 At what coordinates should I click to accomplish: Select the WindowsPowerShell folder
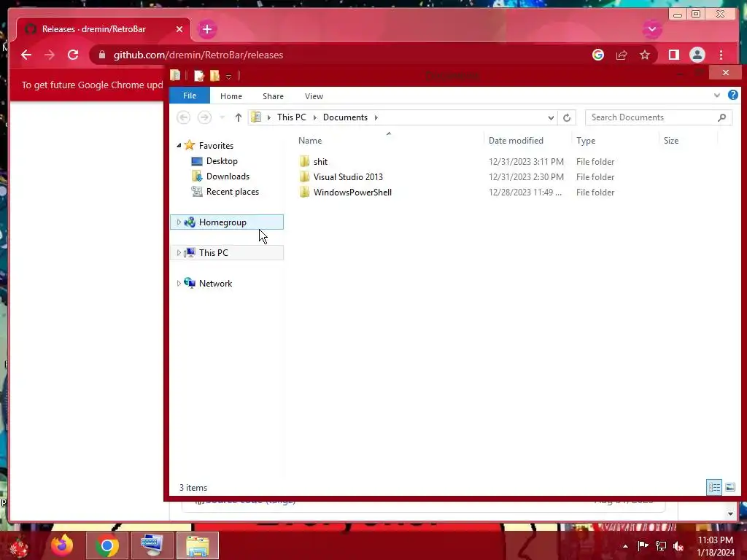352,192
